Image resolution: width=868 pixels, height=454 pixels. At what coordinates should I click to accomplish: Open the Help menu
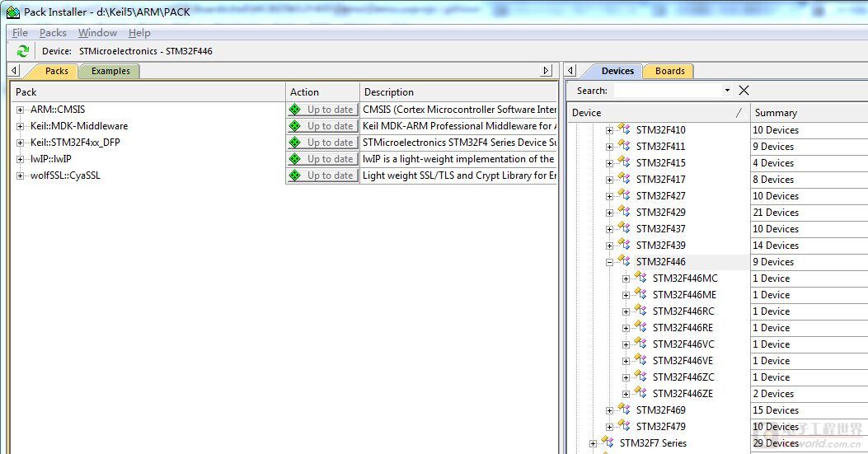139,33
